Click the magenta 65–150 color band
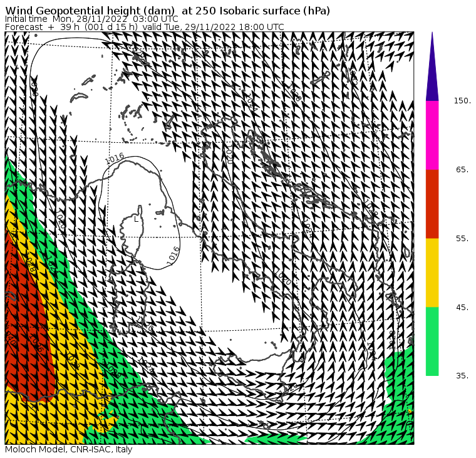Viewport: 476px width, 458px height. pyautogui.click(x=432, y=135)
